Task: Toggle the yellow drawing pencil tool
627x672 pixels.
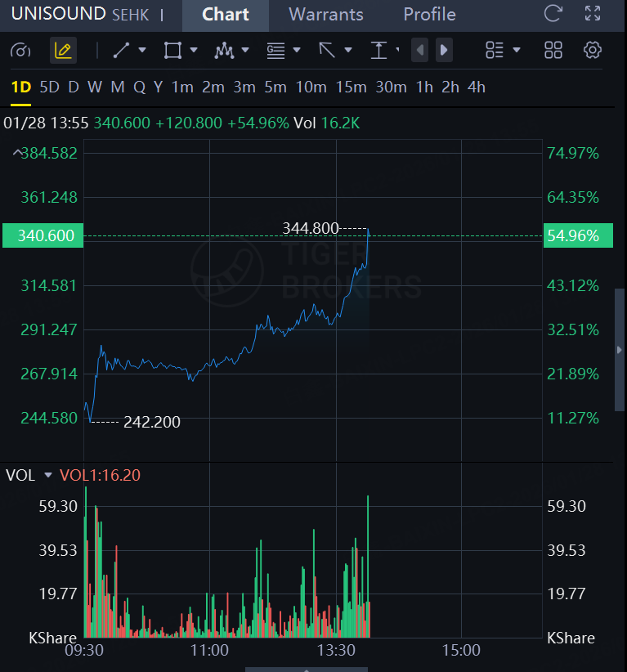Action: click(64, 51)
